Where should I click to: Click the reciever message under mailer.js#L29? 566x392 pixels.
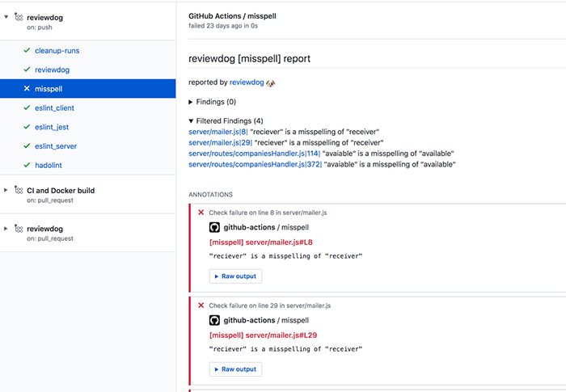coord(285,349)
